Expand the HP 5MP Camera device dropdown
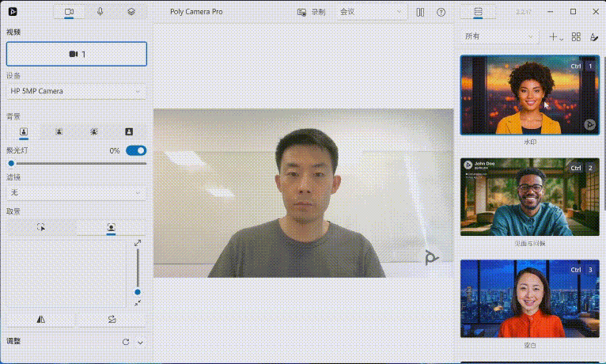The image size is (606, 364). [76, 92]
